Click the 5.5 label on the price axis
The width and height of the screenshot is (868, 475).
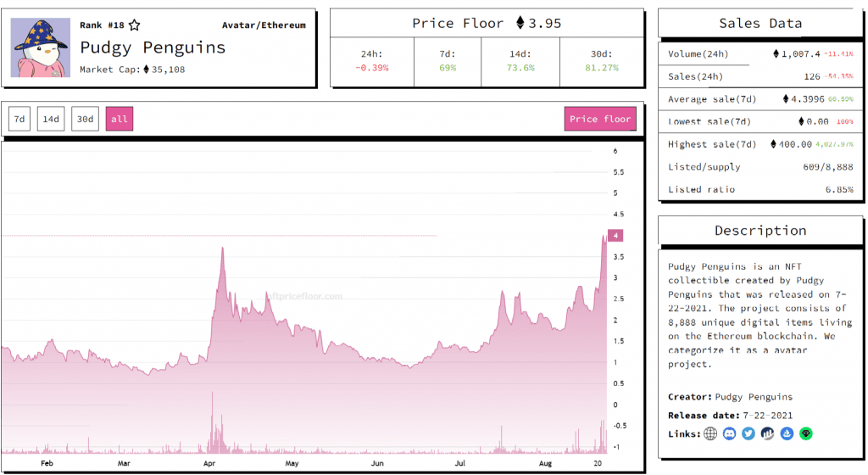tap(618, 172)
